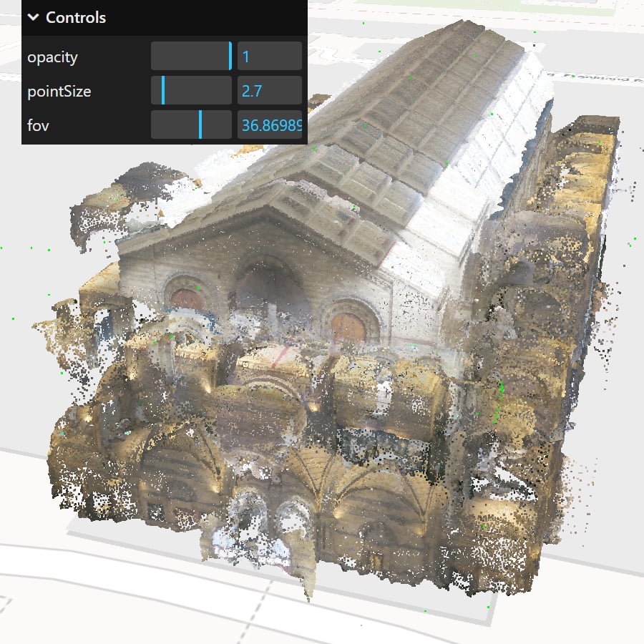Click the Controls panel title

(x=76, y=18)
